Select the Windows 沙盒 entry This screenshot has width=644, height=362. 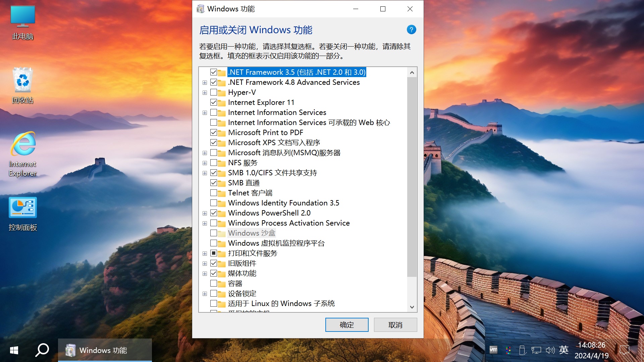(x=252, y=233)
